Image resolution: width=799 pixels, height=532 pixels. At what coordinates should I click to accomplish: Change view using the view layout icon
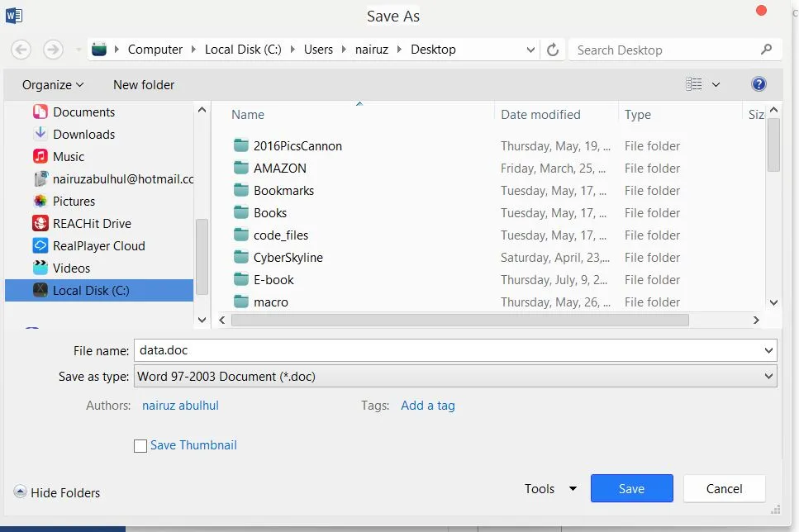click(693, 84)
